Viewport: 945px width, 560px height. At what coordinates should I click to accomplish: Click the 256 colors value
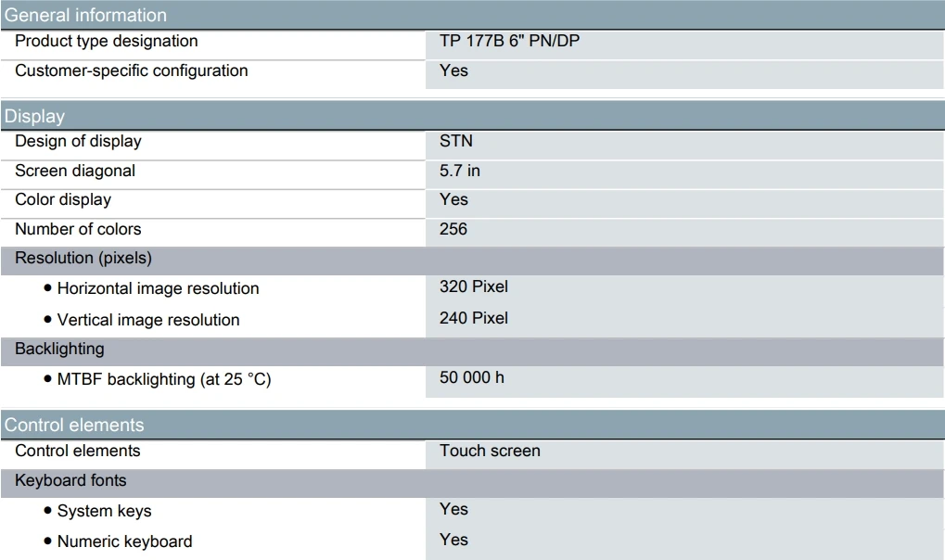pyautogui.click(x=453, y=229)
